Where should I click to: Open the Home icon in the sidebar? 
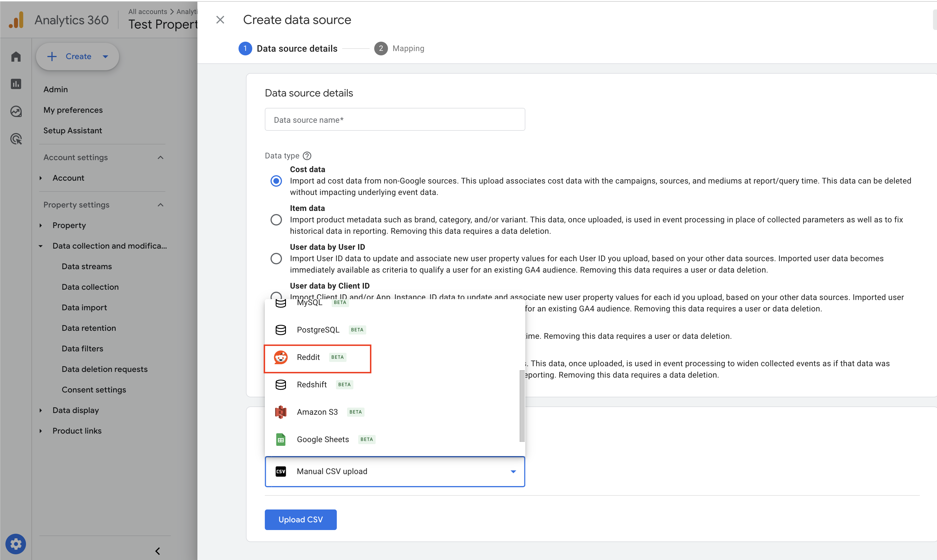(16, 57)
